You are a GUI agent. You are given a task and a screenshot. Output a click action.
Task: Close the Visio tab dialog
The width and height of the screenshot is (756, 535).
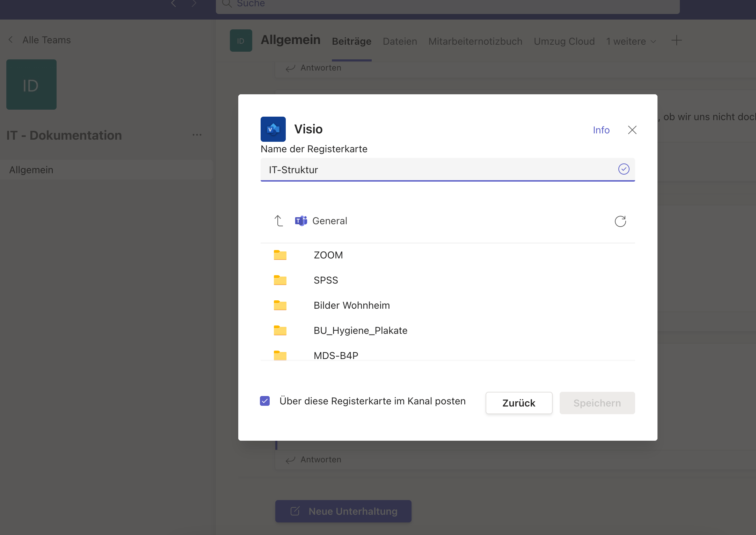point(632,130)
